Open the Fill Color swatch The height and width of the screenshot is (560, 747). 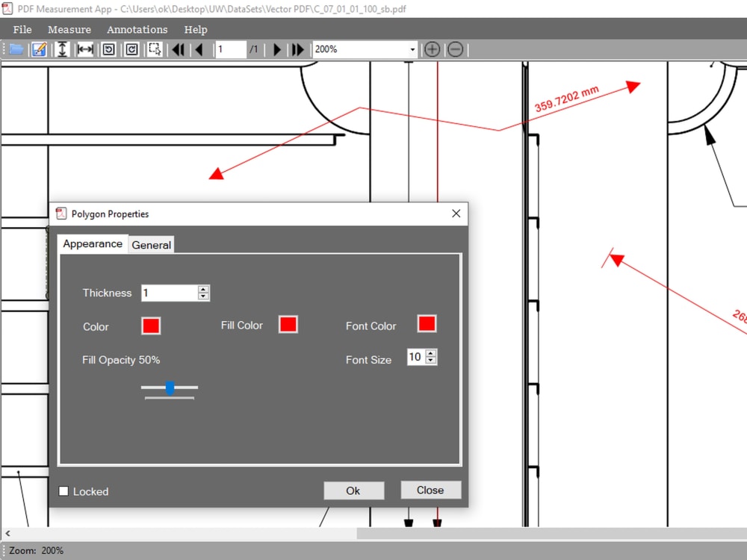pyautogui.click(x=288, y=324)
